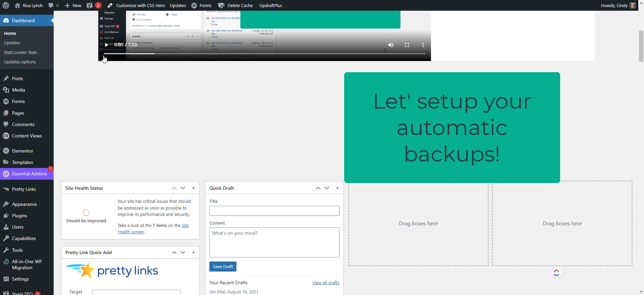644x295 pixels.
Task: Open the Risa Lynch site home icon
Action: [17, 5]
